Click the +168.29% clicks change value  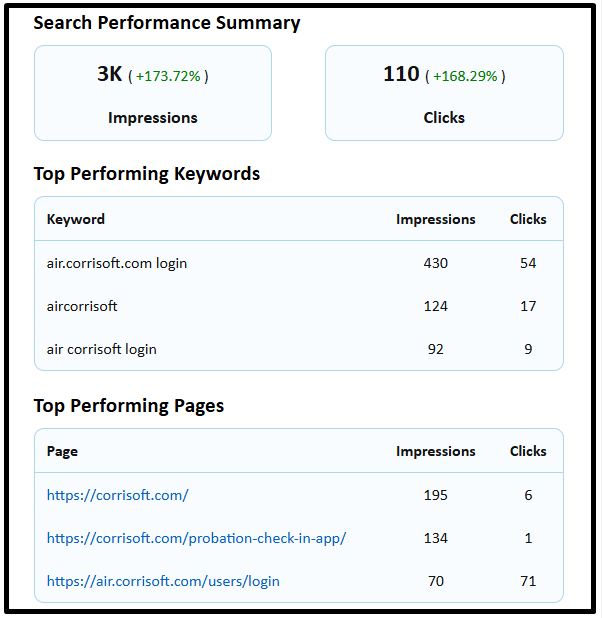point(465,76)
